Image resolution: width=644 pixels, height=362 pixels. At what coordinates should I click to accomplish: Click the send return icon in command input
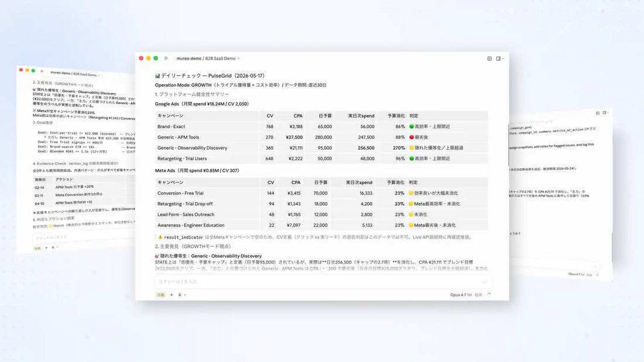[x=485, y=281]
